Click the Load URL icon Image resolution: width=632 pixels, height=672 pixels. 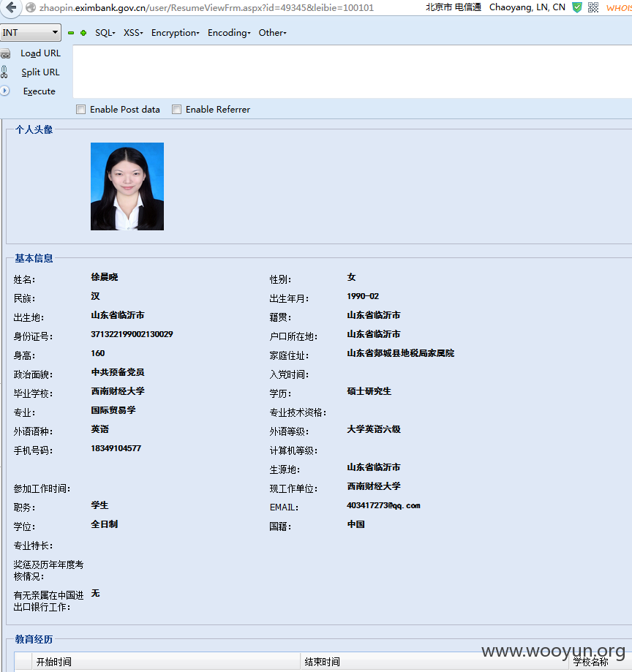click(6, 54)
